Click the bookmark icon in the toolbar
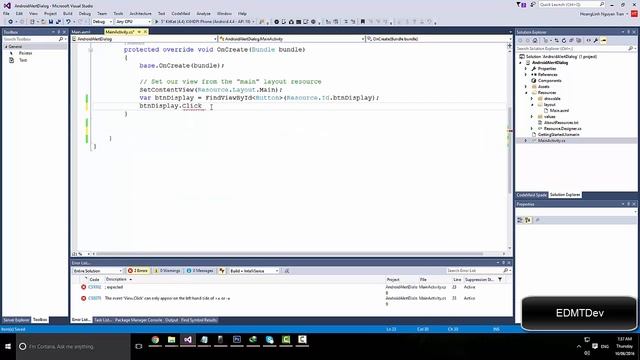The width and height of the screenshot is (640, 360). click(x=362, y=22)
